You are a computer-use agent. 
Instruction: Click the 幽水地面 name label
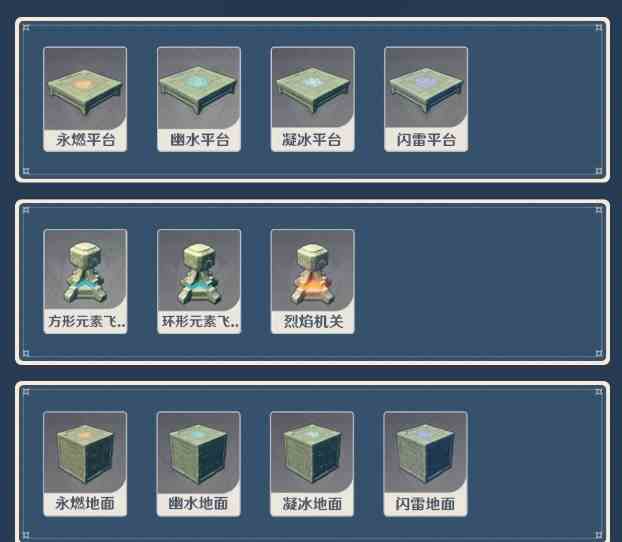[x=198, y=504]
